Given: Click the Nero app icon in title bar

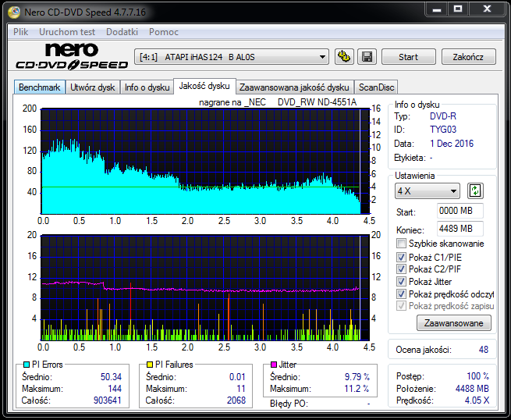Looking at the screenshot, I should 14,12.
